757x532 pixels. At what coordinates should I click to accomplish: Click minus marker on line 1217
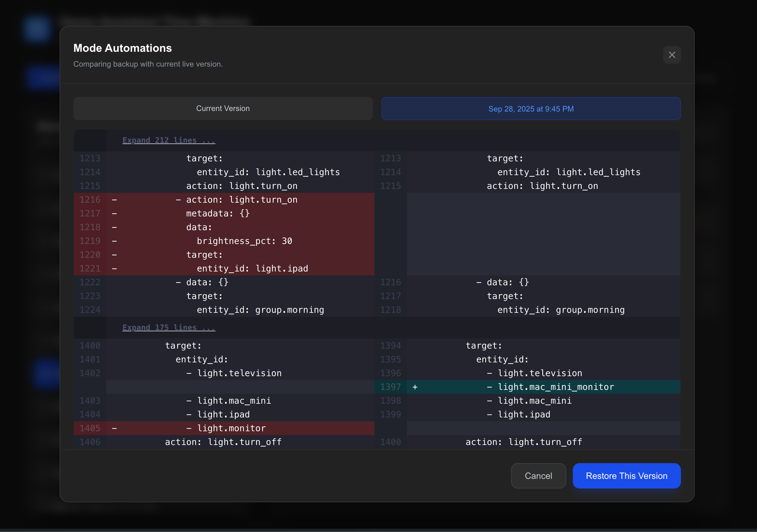tap(114, 213)
